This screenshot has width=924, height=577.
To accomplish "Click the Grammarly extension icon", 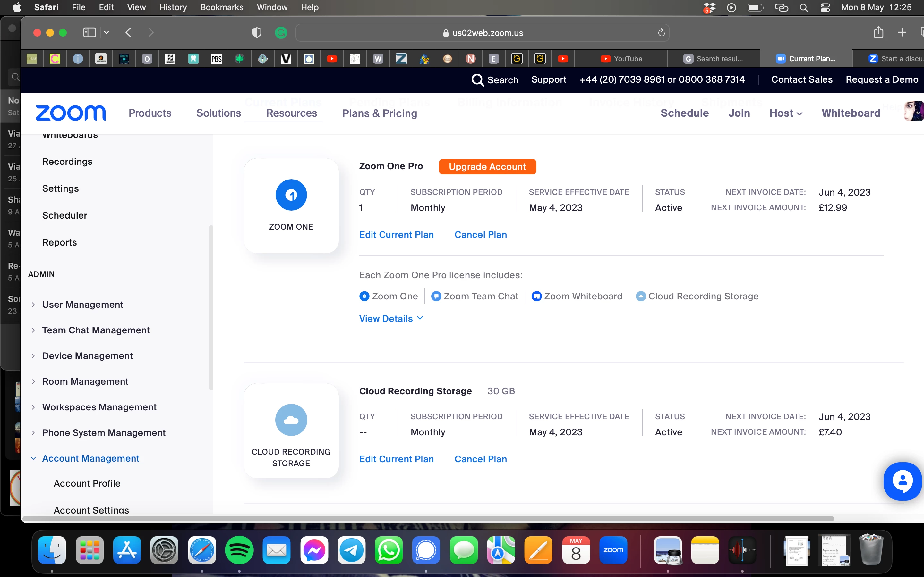I will coord(281,33).
